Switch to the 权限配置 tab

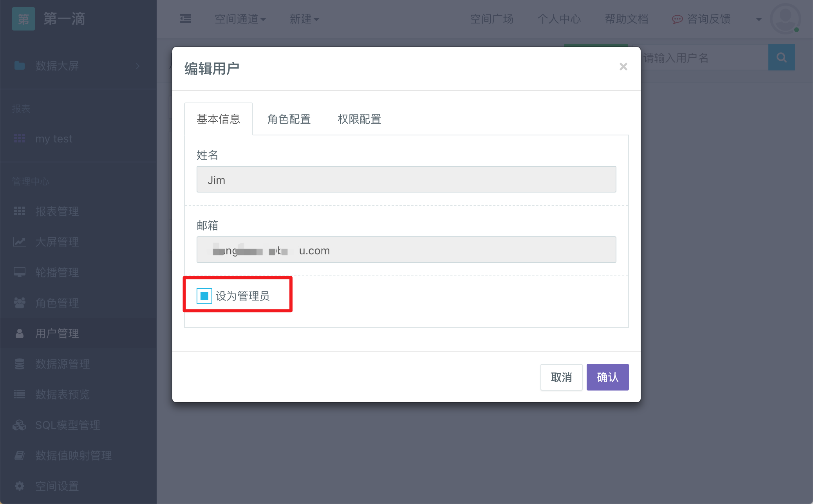tap(360, 119)
